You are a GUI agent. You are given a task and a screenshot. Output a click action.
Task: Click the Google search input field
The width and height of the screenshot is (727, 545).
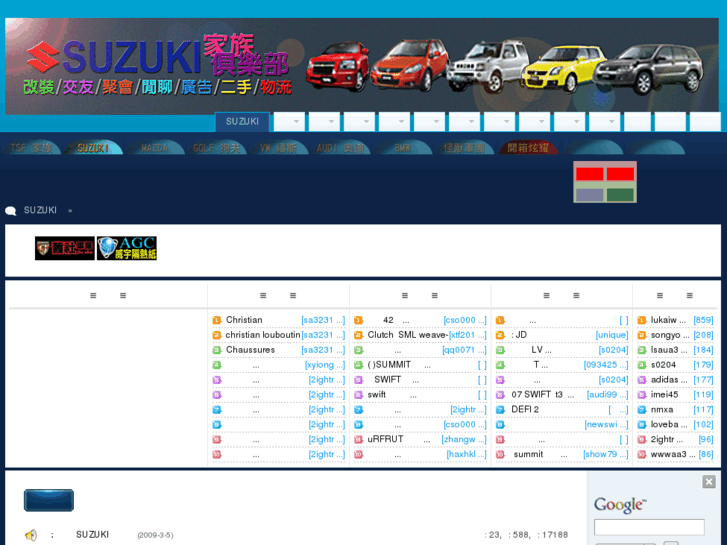pyautogui.click(x=649, y=527)
